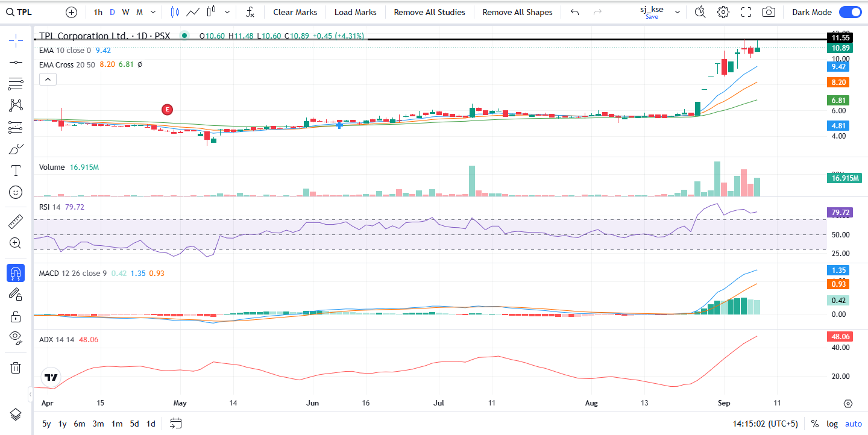Select candlestick chart style icon
This screenshot has width=868, height=435.
coord(175,12)
